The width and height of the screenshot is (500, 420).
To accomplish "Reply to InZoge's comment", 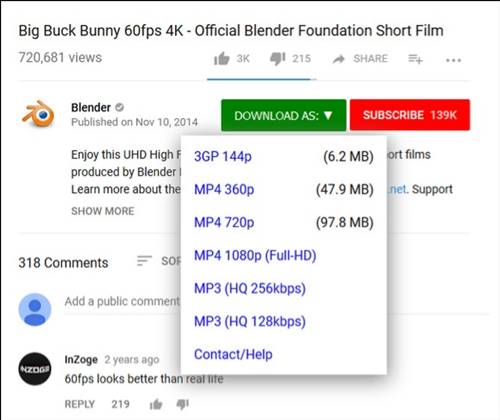I will 80,404.
